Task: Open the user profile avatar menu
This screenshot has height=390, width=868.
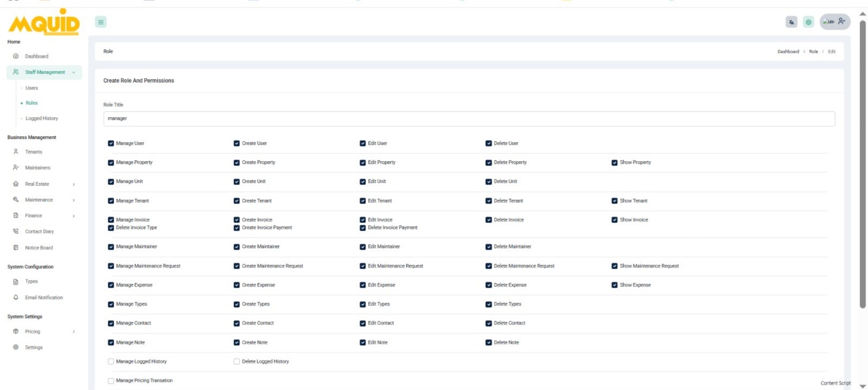Action: (834, 22)
